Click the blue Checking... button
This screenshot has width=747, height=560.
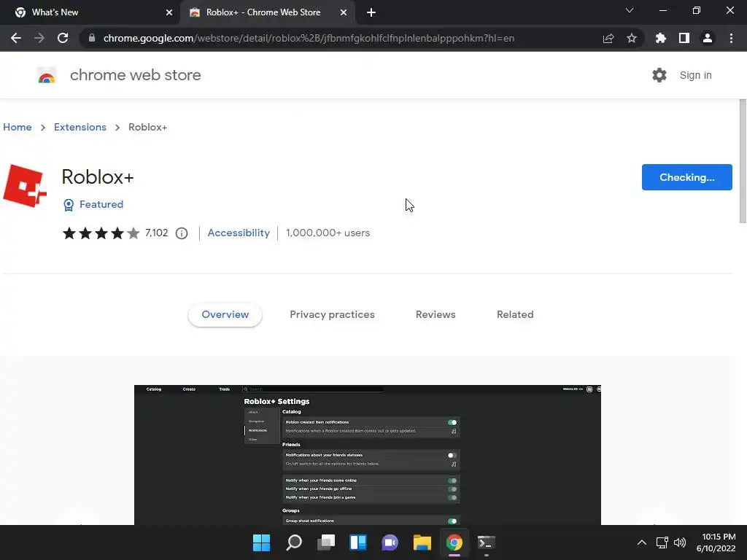click(687, 177)
